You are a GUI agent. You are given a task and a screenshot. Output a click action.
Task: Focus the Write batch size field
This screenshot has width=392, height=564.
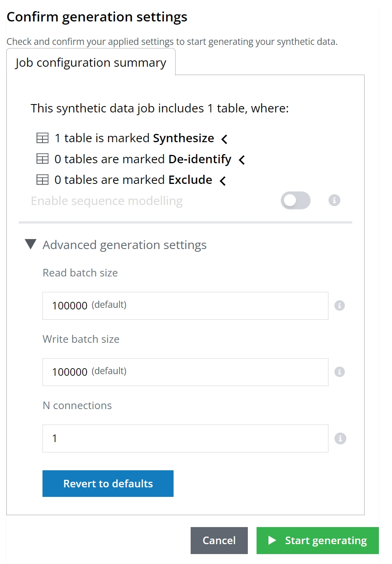(185, 372)
